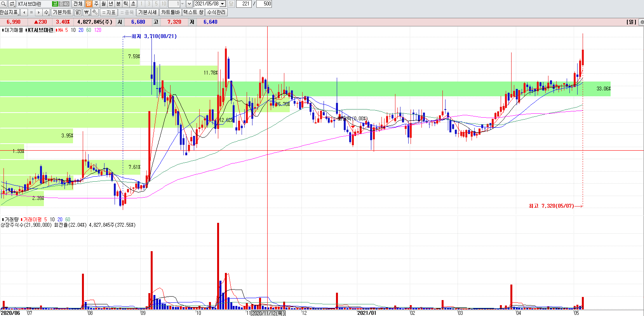Click the 33.06% volume profile label
The height and width of the screenshot is (316, 644).
click(x=604, y=89)
